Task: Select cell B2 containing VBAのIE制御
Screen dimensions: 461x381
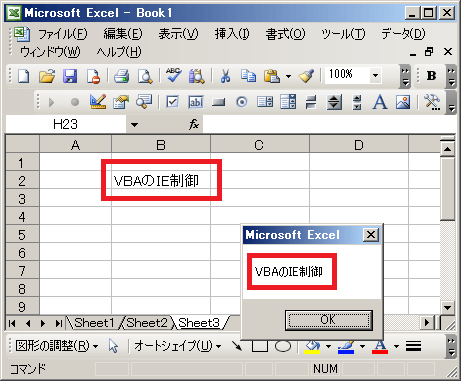Action: (x=161, y=181)
